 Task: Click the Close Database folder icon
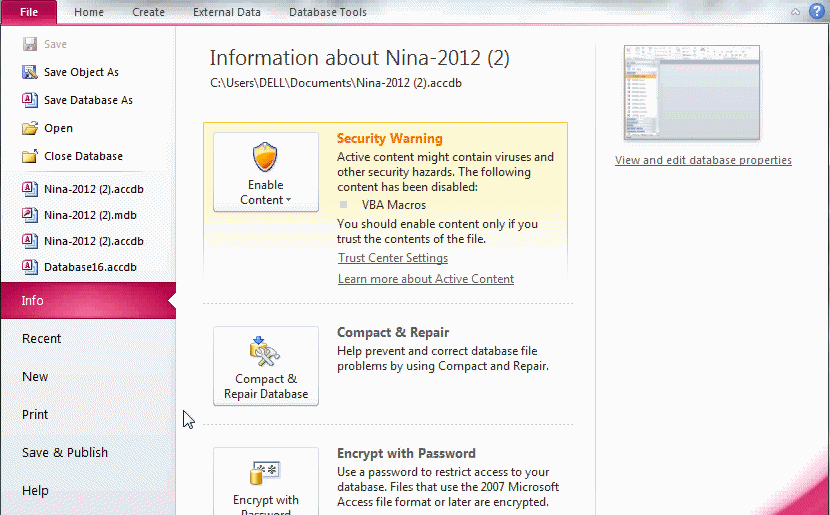[30, 156]
